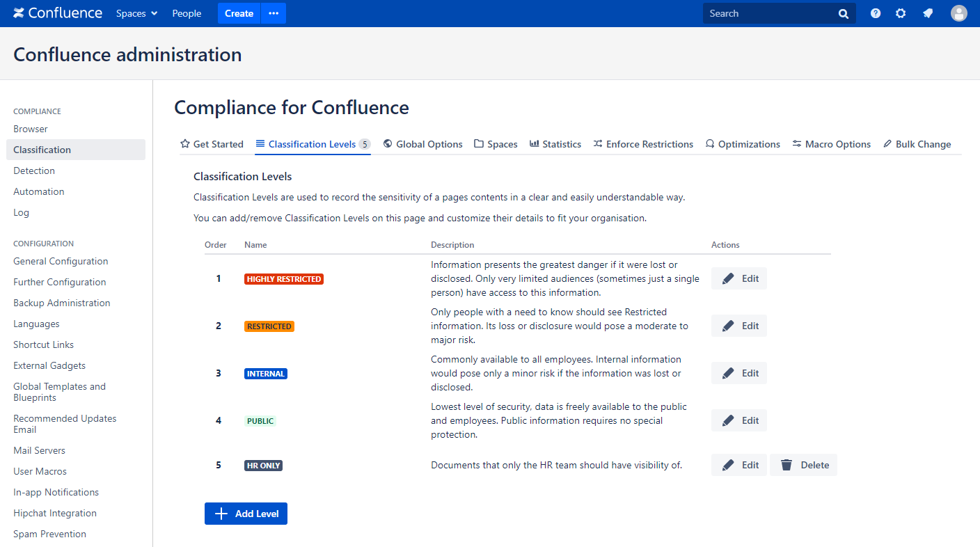Switch to the Macro Options tab

pos(831,144)
